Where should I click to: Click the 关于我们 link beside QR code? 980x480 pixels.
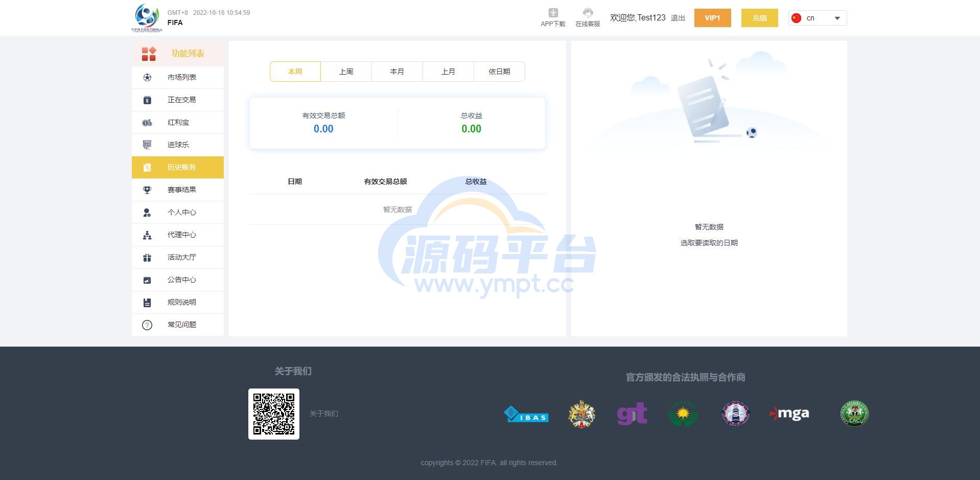[x=324, y=414]
